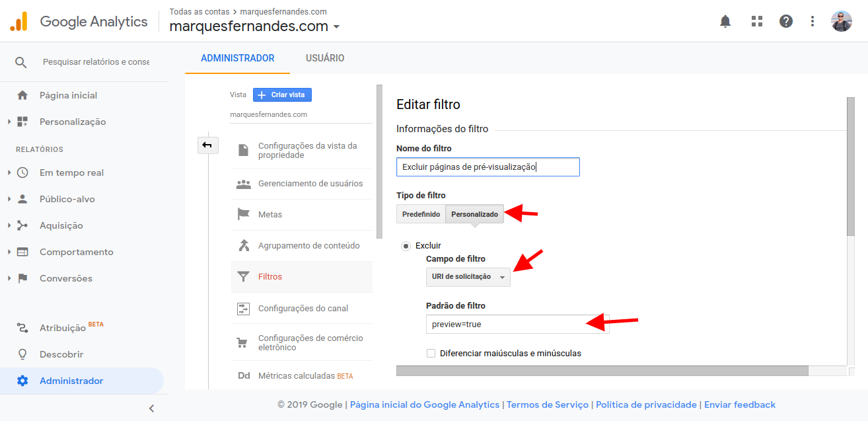
Task: Click the Comportamento window icon
Action: pyautogui.click(x=22, y=252)
